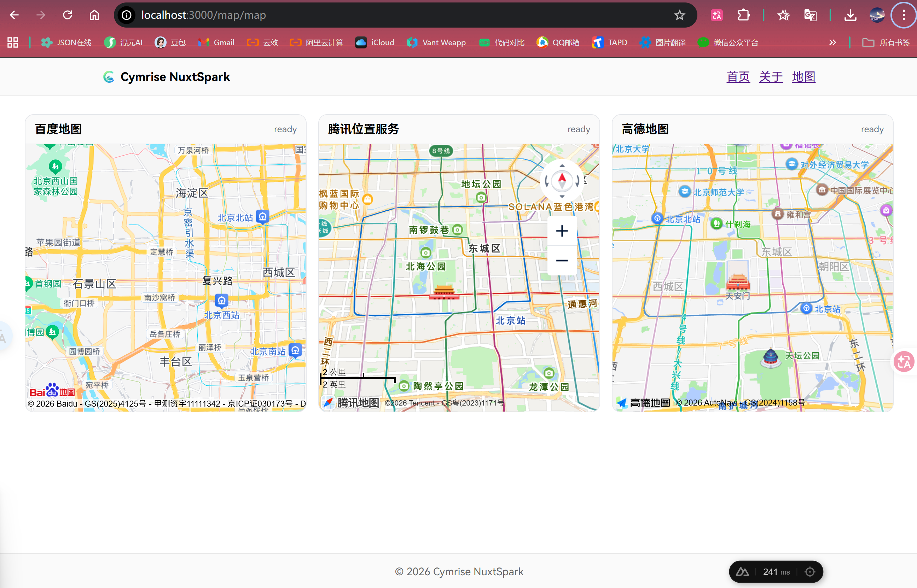Open the Chrome three-dot menu
The height and width of the screenshot is (588, 917).
tap(903, 15)
